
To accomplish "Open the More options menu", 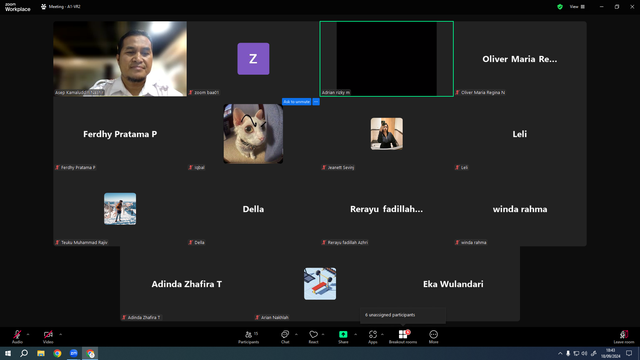I will (x=433, y=337).
